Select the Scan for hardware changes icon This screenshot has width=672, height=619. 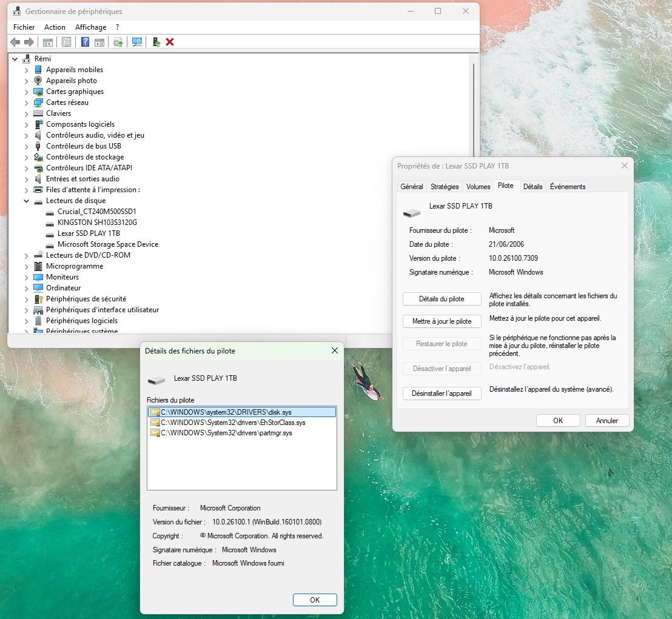click(136, 42)
